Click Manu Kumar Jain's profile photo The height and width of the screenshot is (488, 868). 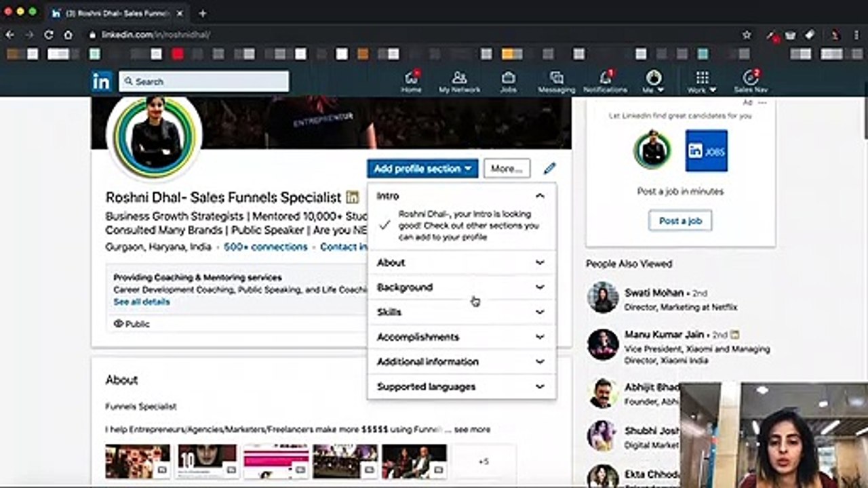coord(603,344)
